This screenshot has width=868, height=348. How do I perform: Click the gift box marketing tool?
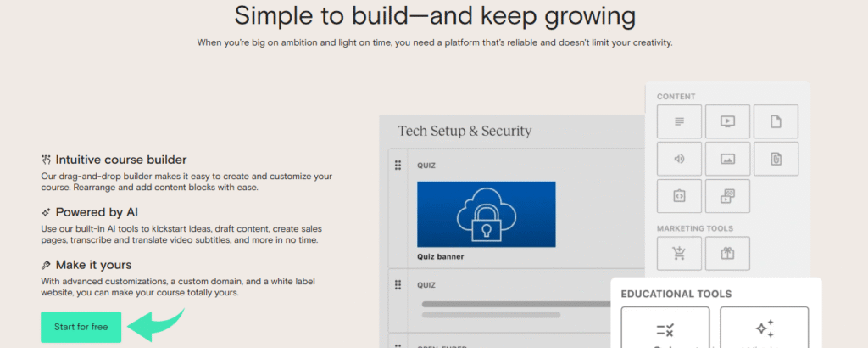pos(727,253)
